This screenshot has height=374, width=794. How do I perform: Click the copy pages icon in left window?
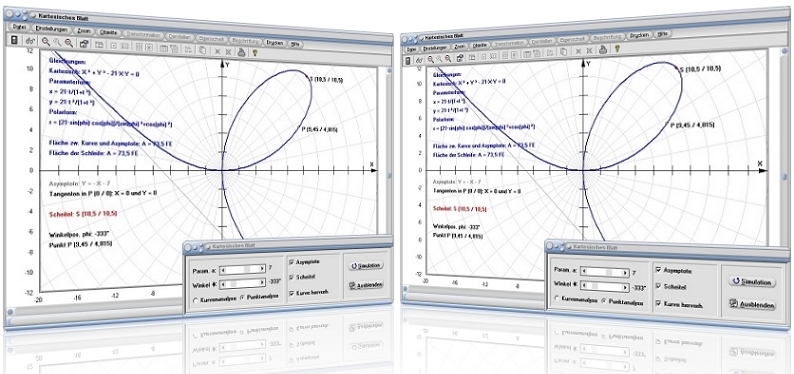203,50
